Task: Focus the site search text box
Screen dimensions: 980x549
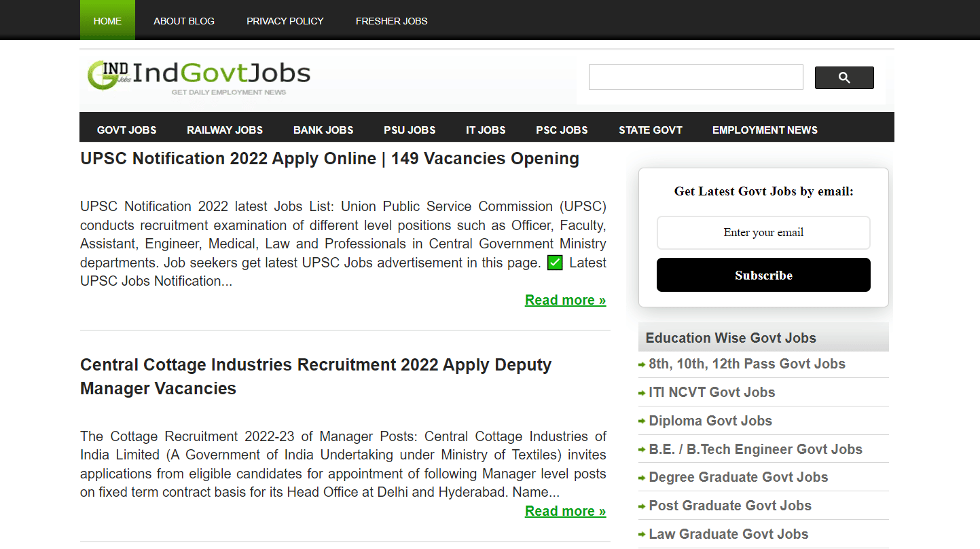Action: [x=695, y=77]
